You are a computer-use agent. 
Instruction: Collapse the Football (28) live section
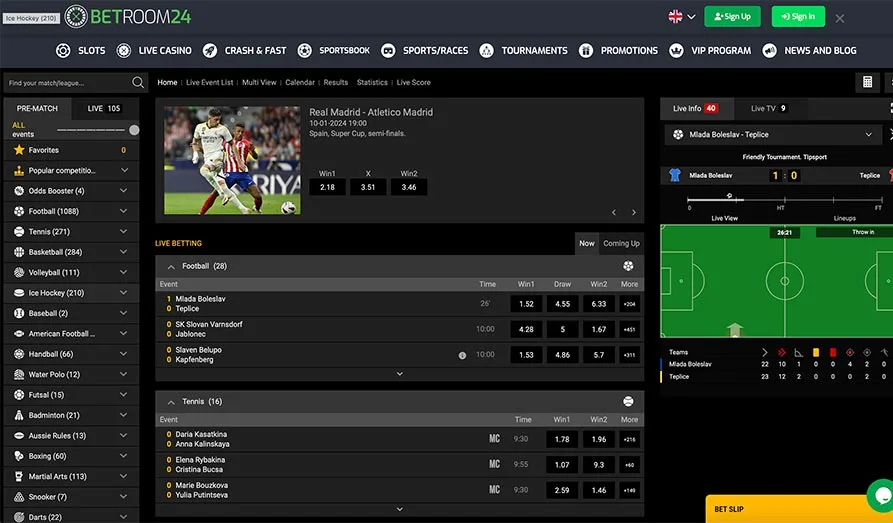point(171,266)
